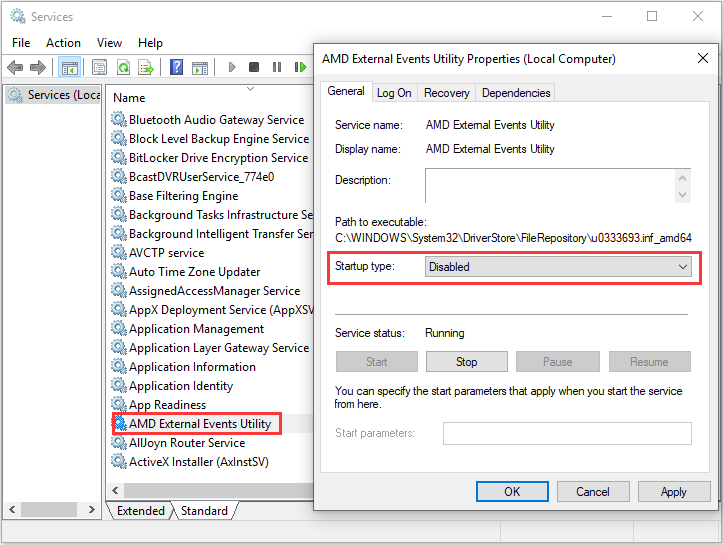Screen dimensions: 723x545
Task: Toggle the Show/Hide Console Tree icon
Action: click(70, 67)
